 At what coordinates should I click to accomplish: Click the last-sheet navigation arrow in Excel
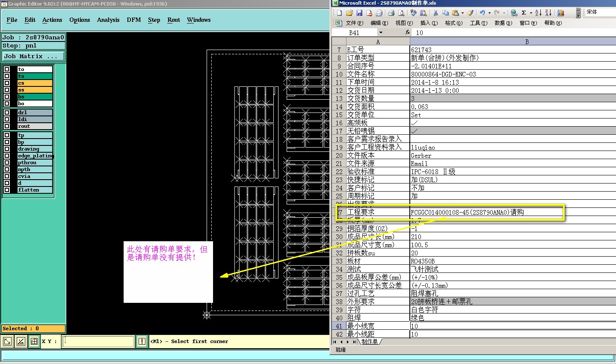354,342
